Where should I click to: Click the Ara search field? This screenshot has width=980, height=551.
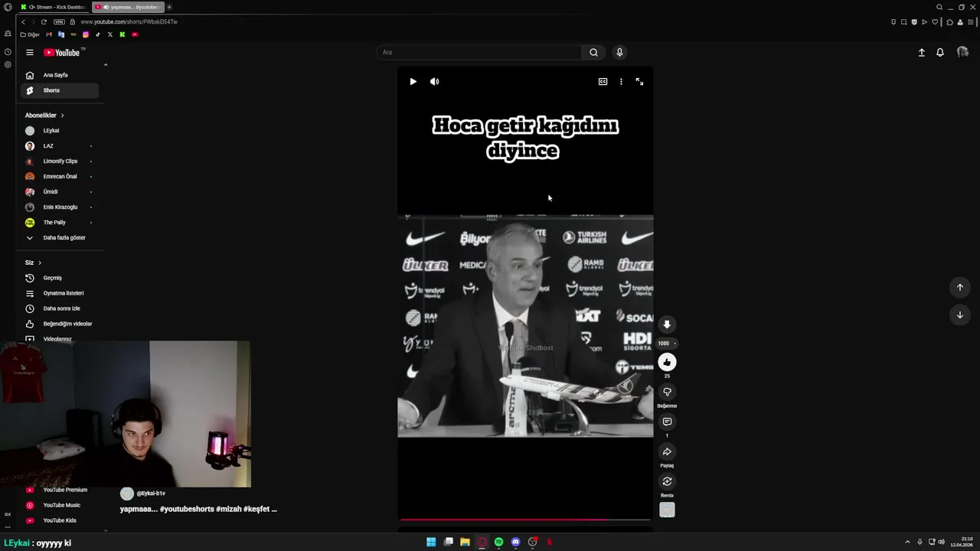pyautogui.click(x=479, y=52)
